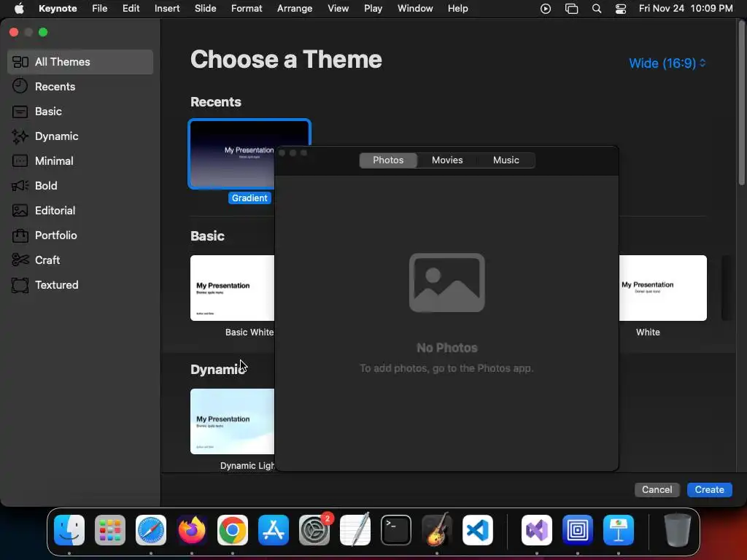Open TextEdit from the Dock
The width and height of the screenshot is (747, 560).
click(x=355, y=530)
